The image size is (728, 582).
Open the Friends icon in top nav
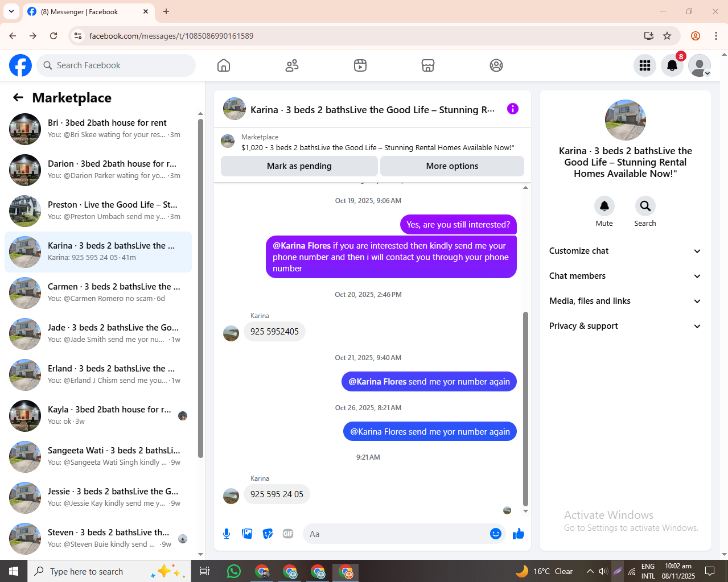coord(292,65)
